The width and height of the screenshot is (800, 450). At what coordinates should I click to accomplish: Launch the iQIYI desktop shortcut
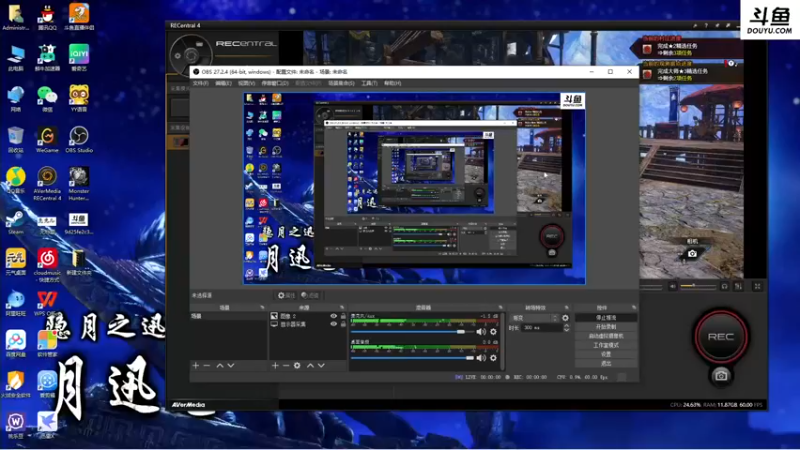point(79,58)
